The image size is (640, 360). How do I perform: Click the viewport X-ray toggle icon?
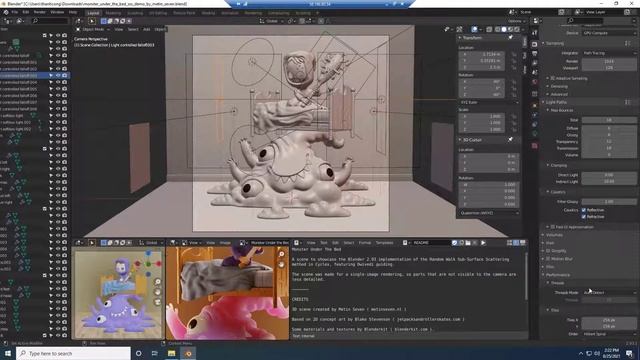coord(489,29)
